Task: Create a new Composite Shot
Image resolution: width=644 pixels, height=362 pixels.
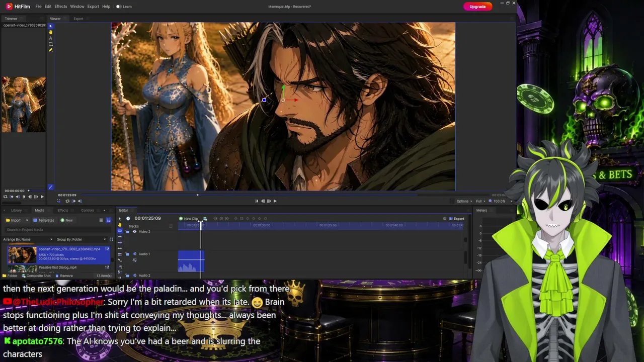Action: (37, 276)
